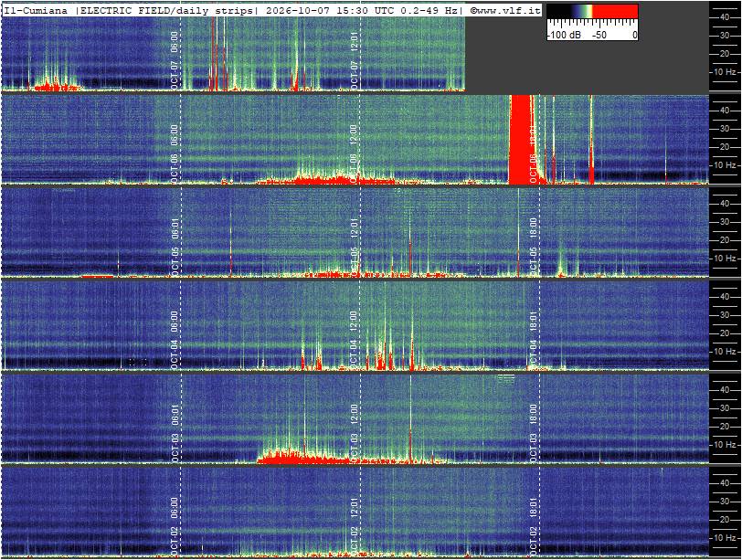
Task: Click the 06:01 time label on OCT-03 strip
Action: (175, 414)
